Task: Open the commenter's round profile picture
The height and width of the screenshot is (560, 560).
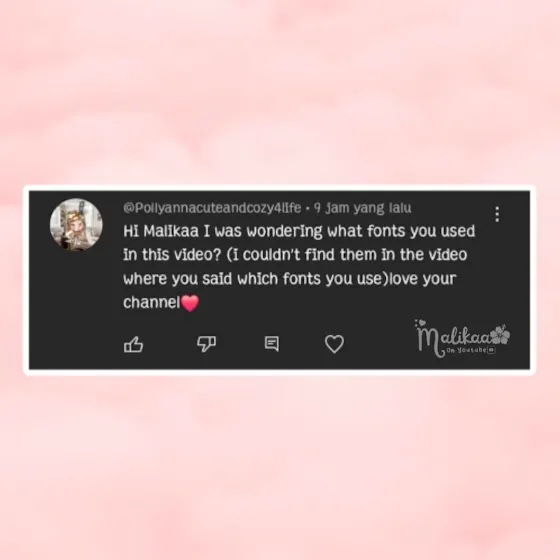Action: pyautogui.click(x=76, y=225)
